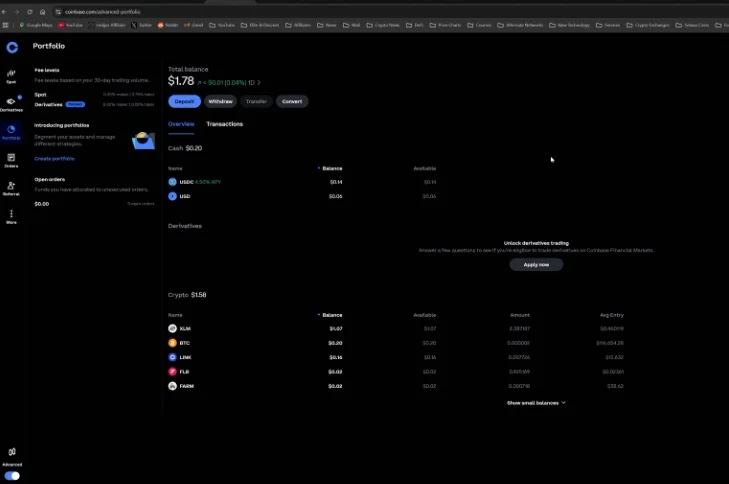Open the Twitter X bookmark
Image resolution: width=729 pixels, height=484 pixels.
[142, 25]
